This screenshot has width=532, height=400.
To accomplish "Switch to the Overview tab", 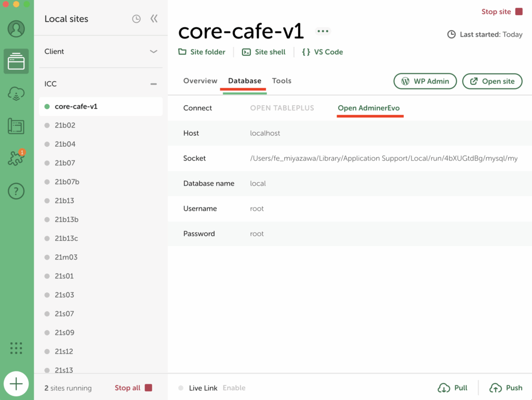I will click(200, 81).
